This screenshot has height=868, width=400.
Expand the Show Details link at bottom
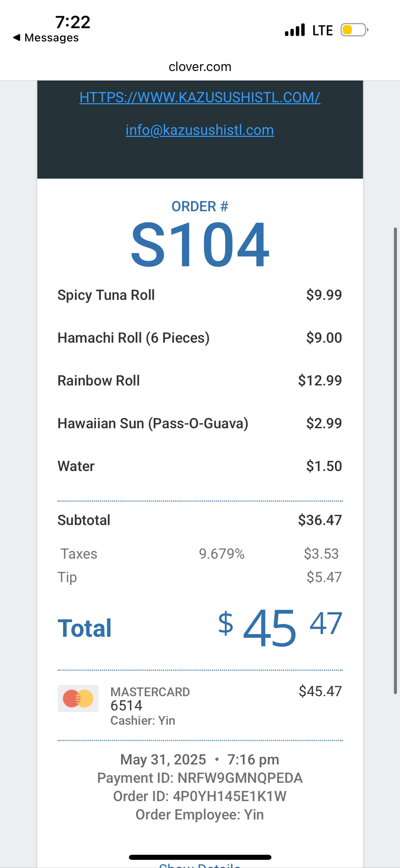click(200, 865)
